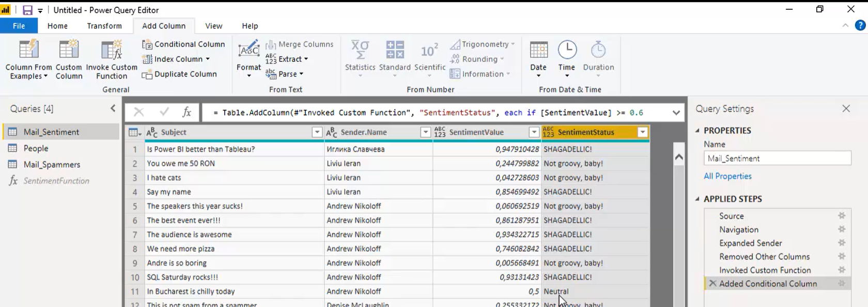This screenshot has height=307, width=868.
Task: Open the Sender.Name column filter dropdown
Action: pyautogui.click(x=425, y=133)
